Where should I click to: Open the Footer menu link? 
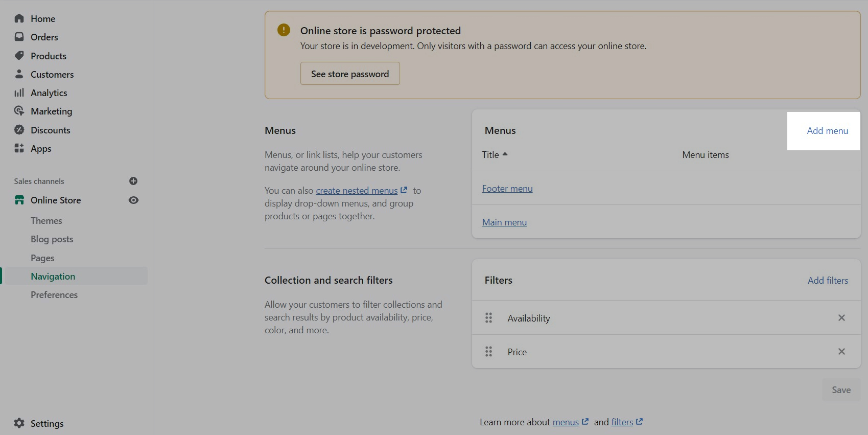(x=507, y=189)
